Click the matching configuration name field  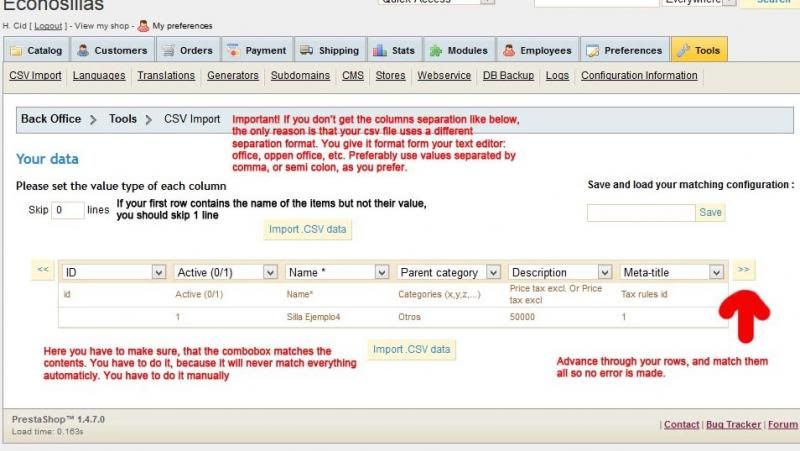pos(640,213)
